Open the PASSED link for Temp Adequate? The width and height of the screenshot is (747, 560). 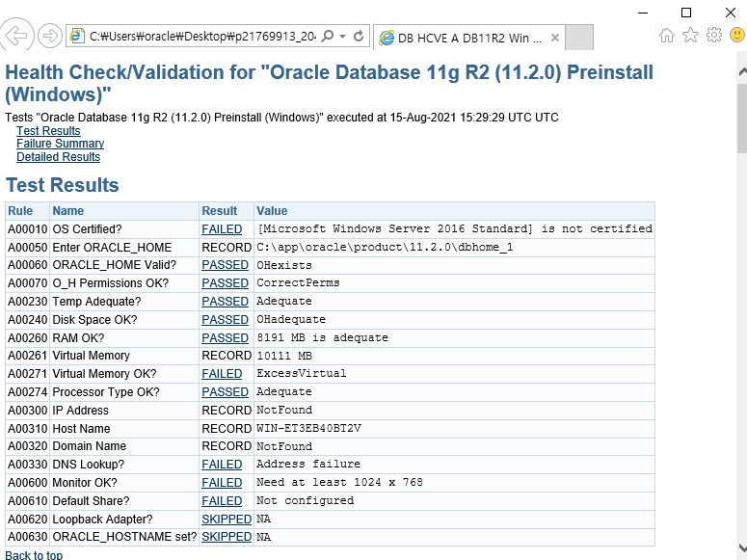[225, 302]
